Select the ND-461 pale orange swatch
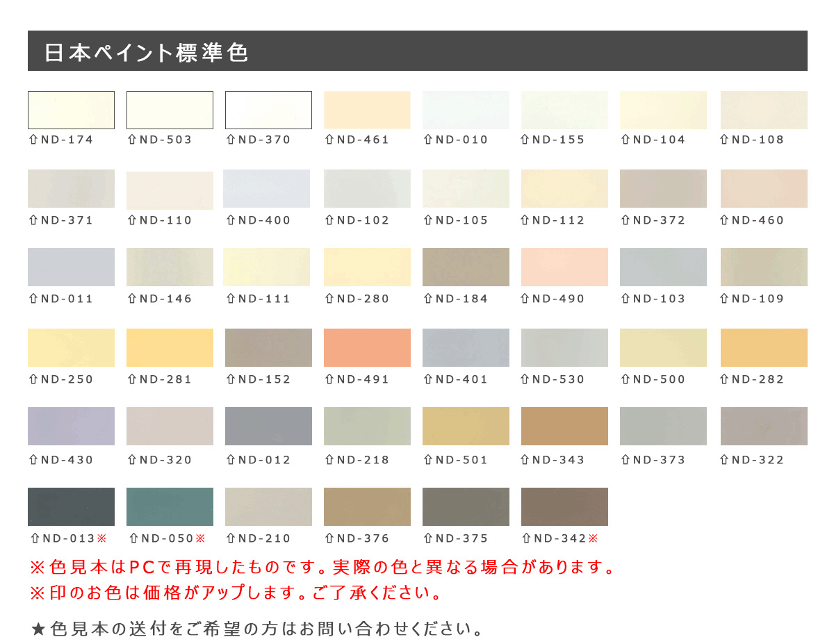Image resolution: width=834 pixels, height=644 pixels. (x=367, y=110)
